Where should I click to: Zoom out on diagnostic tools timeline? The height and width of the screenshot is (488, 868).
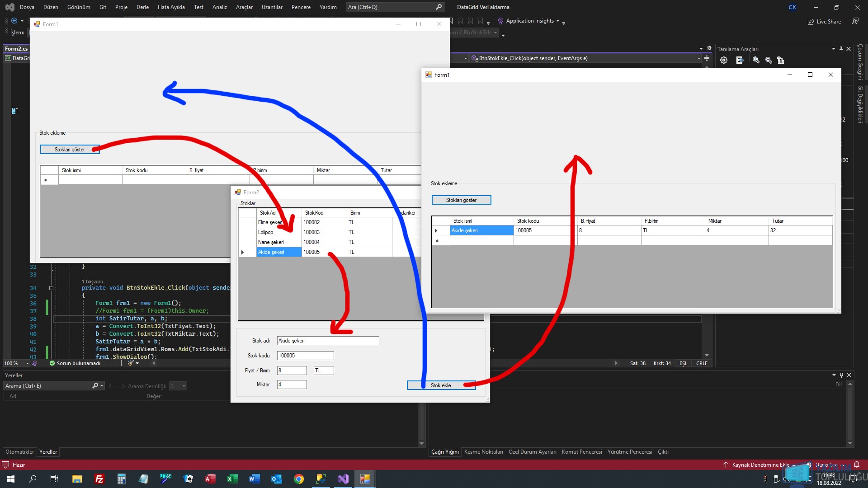[x=769, y=60]
